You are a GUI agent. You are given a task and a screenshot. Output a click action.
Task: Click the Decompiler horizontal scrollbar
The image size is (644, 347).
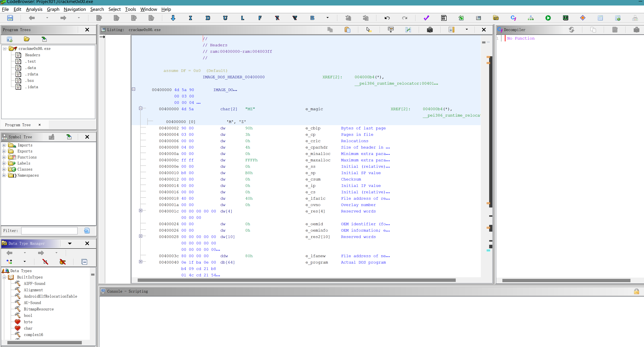coord(566,280)
